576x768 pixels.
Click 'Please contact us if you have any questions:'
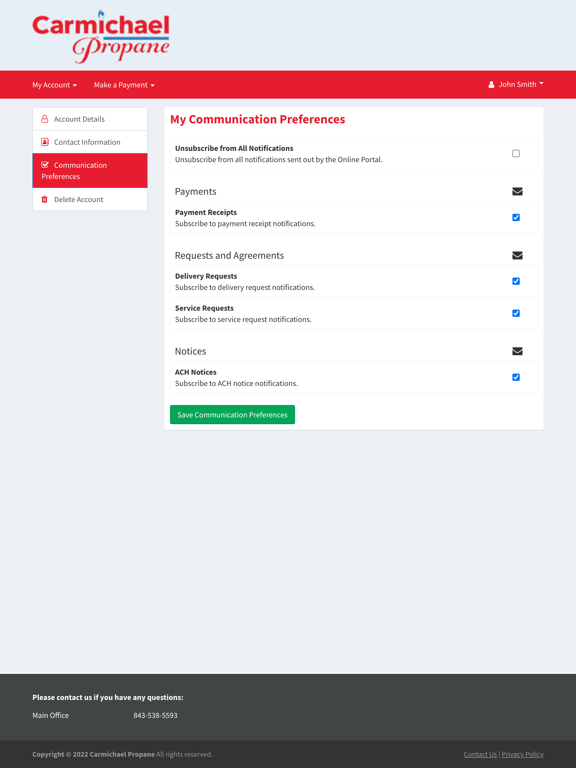pos(108,697)
